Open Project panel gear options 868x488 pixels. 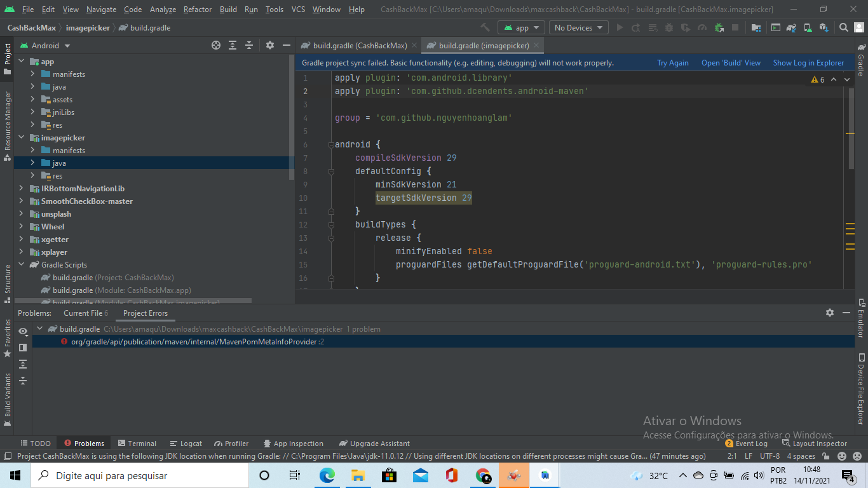click(269, 45)
